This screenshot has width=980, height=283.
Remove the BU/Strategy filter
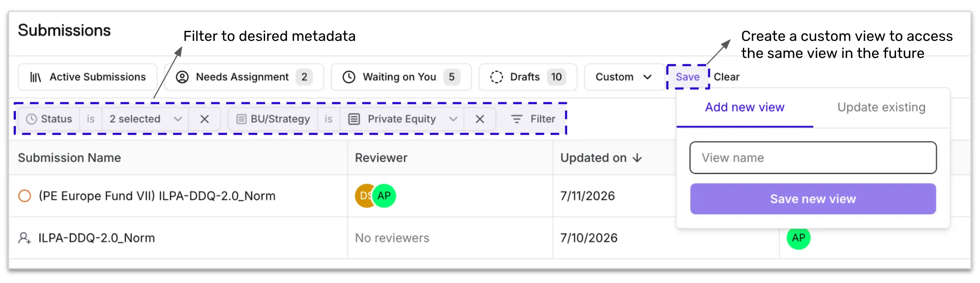[x=480, y=119]
